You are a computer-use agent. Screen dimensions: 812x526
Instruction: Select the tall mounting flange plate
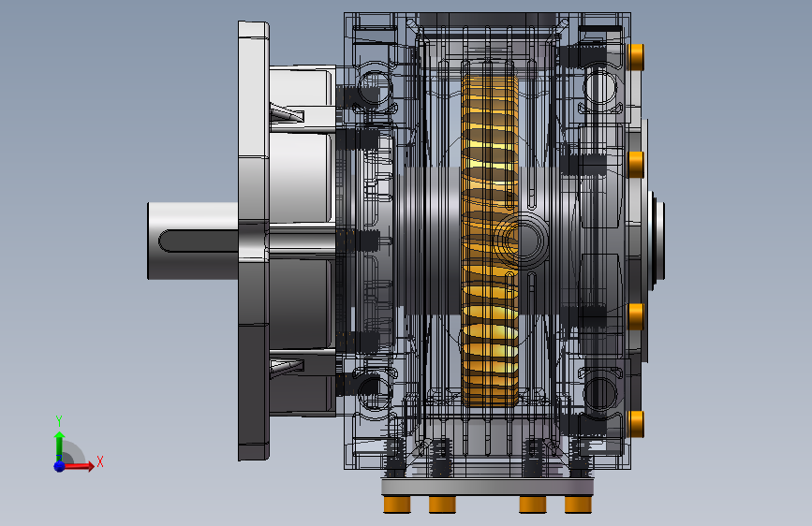tap(253, 241)
